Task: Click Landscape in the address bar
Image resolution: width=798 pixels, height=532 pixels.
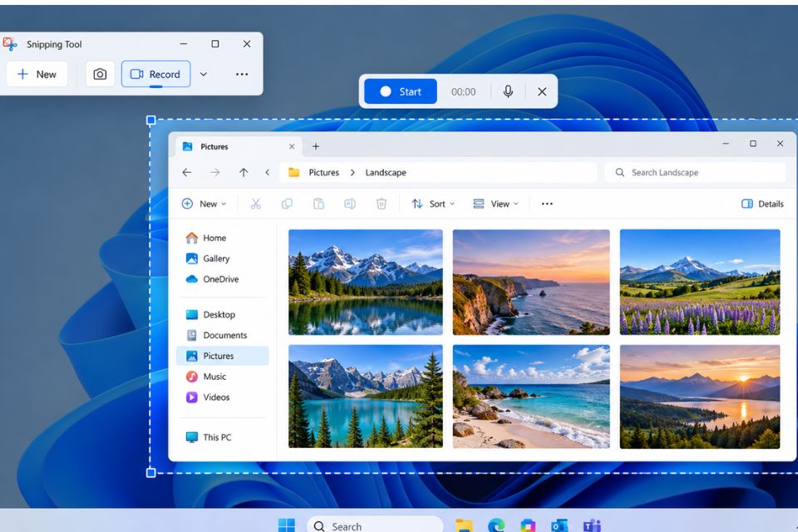Action: (x=386, y=173)
